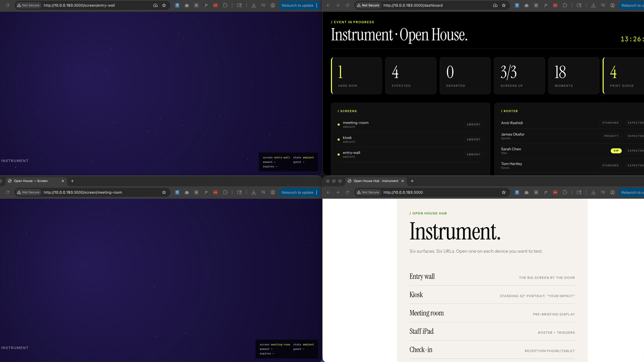Go back in the dashboard window

(328, 5)
